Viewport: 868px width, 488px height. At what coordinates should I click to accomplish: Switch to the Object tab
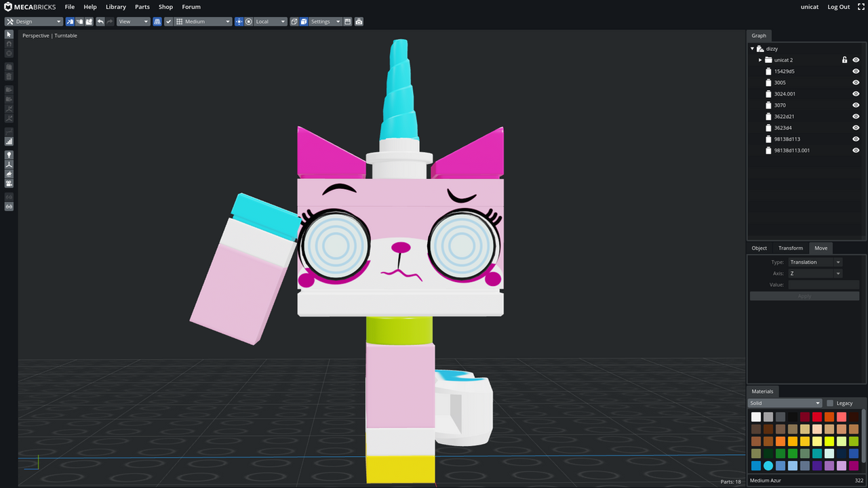pos(759,248)
